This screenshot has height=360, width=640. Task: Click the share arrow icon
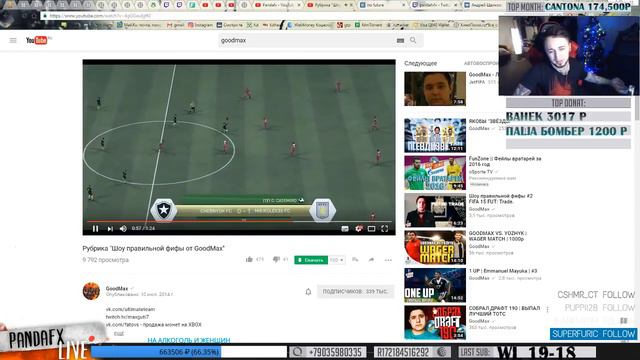(x=371, y=260)
